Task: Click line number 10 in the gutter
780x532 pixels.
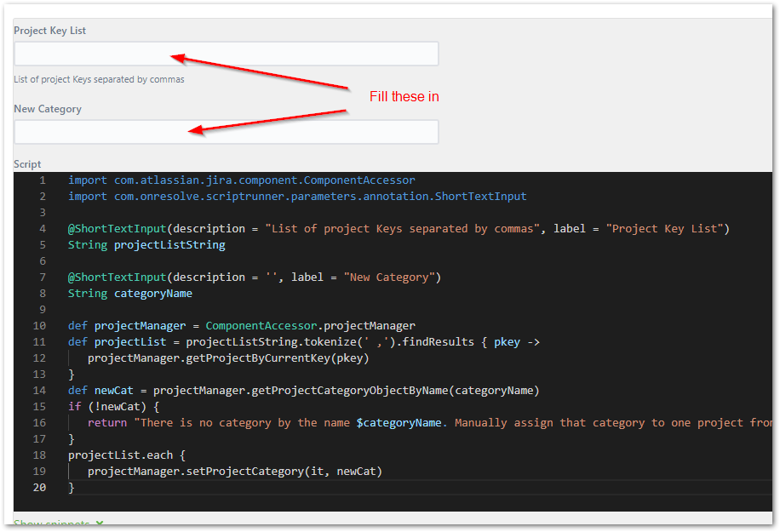Action: [39, 326]
